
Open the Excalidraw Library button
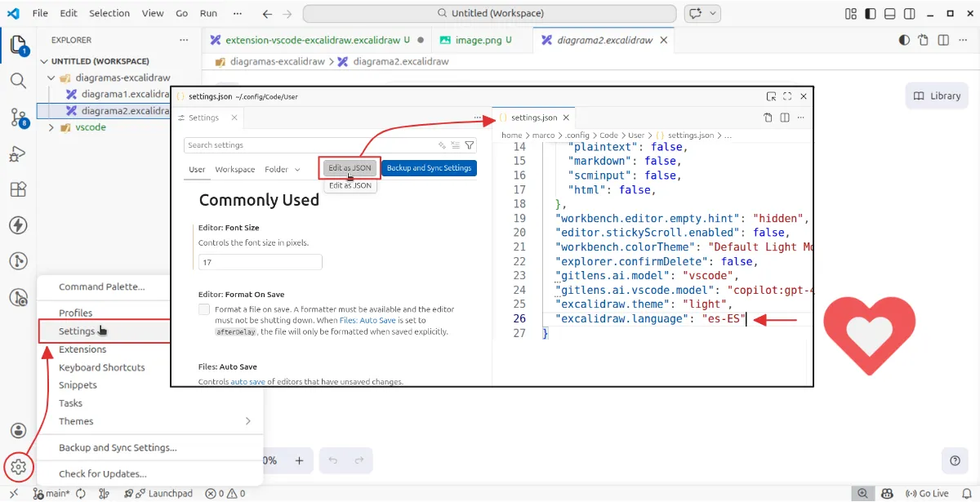pos(937,96)
